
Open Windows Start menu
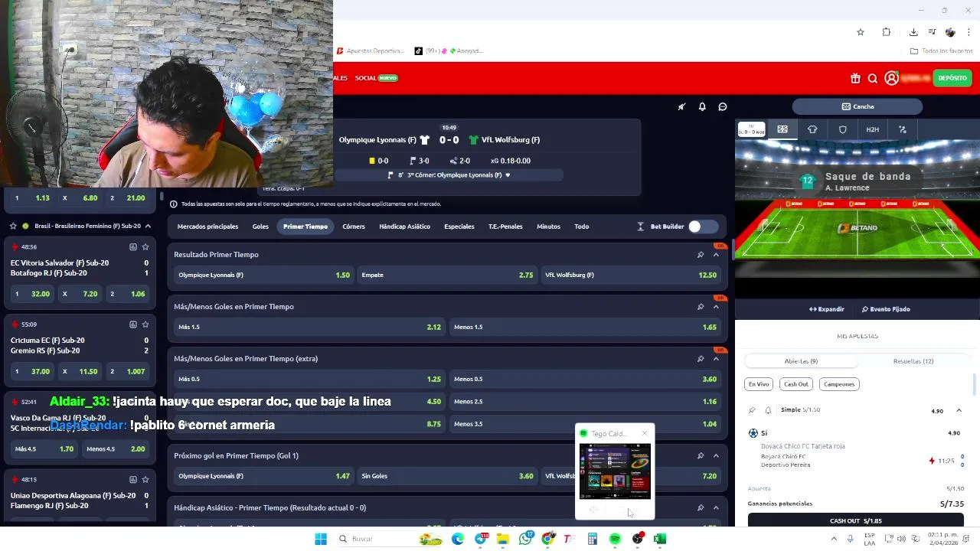coord(321,539)
